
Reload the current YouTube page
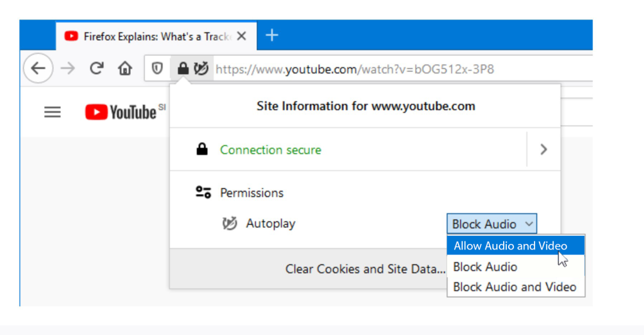[96, 68]
